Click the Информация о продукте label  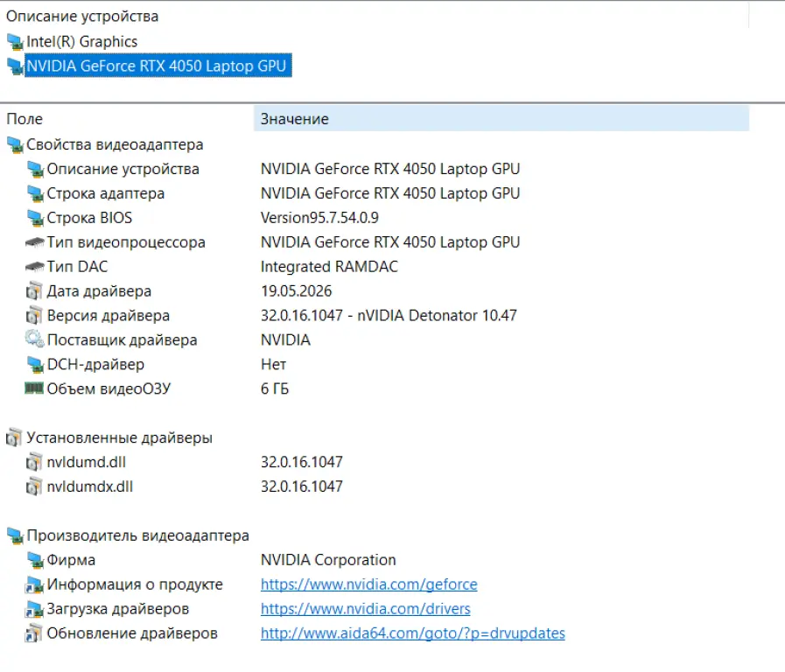pos(135,584)
